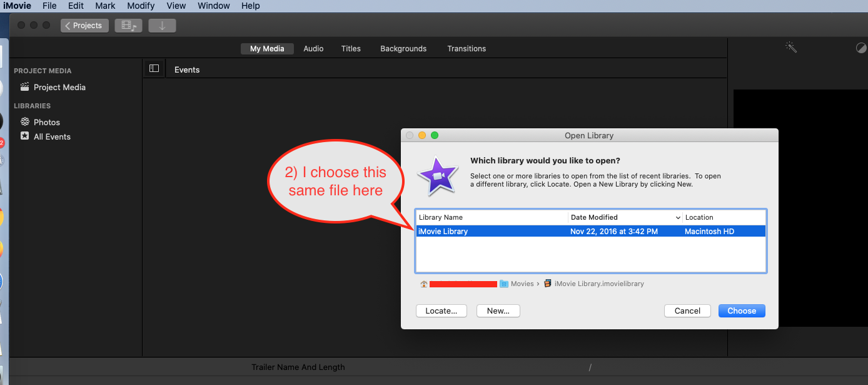Viewport: 868px width, 385px height.
Task: Open the Window menu
Action: tap(214, 6)
